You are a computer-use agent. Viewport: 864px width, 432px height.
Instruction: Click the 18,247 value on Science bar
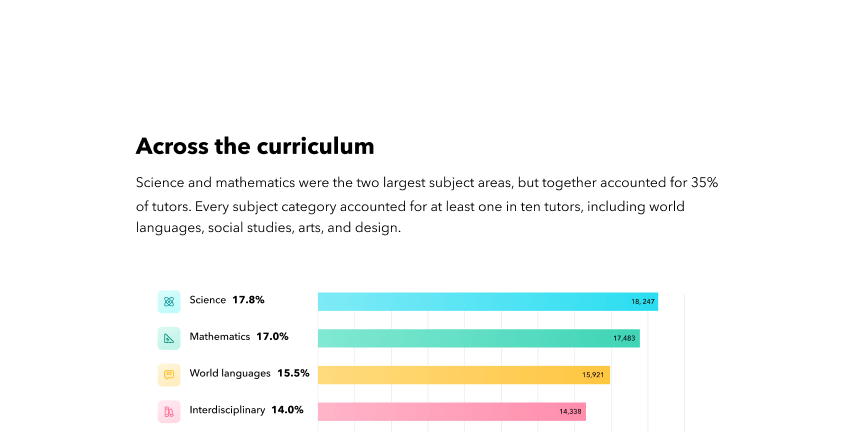643,301
